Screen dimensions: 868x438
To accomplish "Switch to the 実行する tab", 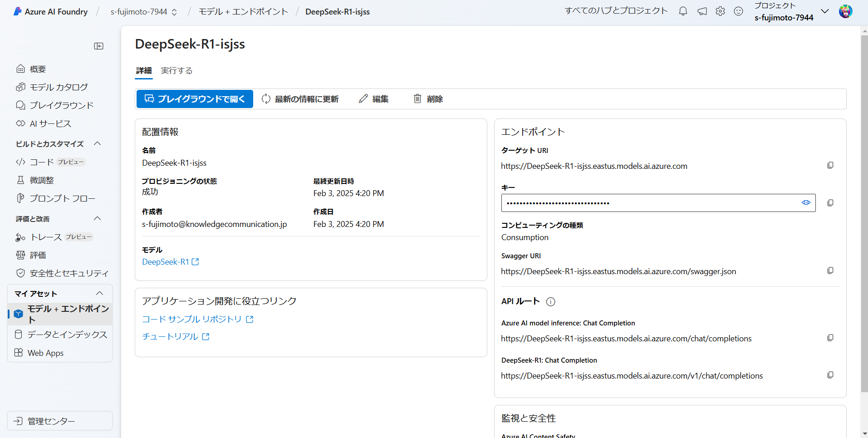I will pyautogui.click(x=177, y=71).
